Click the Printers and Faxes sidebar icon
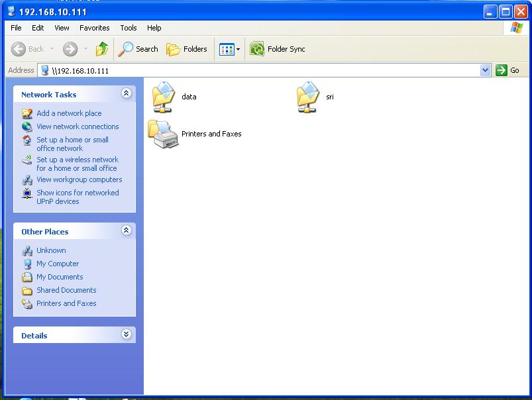The image size is (532, 400). click(x=27, y=304)
